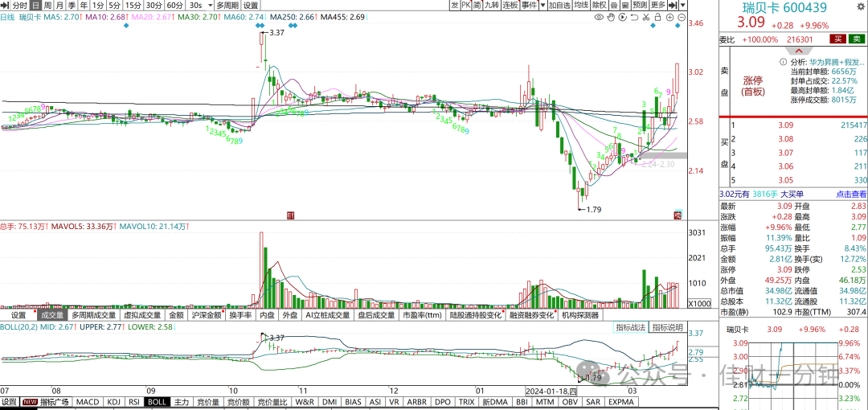This screenshot has height=410, width=868.
Task: Click the red 买 buy button
Action: [x=838, y=39]
